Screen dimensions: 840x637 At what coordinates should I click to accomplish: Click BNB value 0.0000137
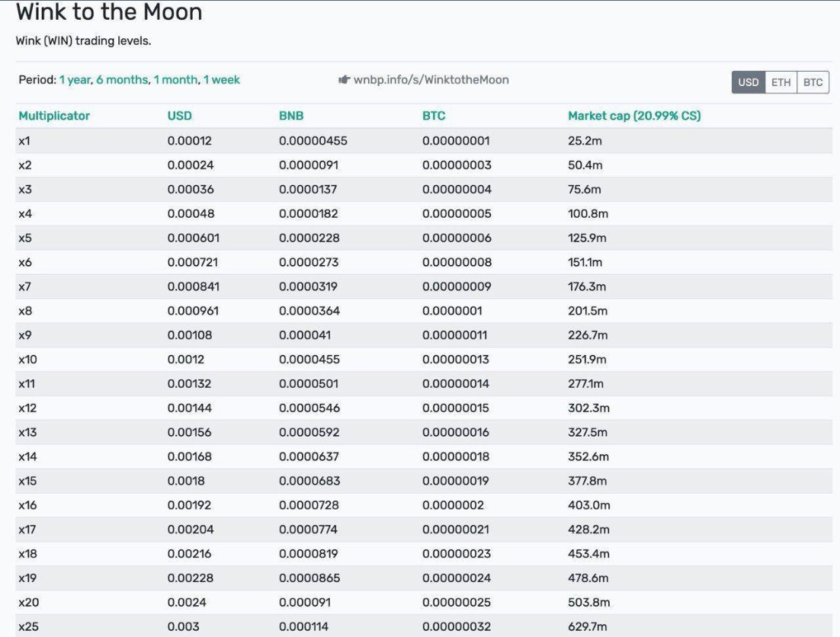308,190
